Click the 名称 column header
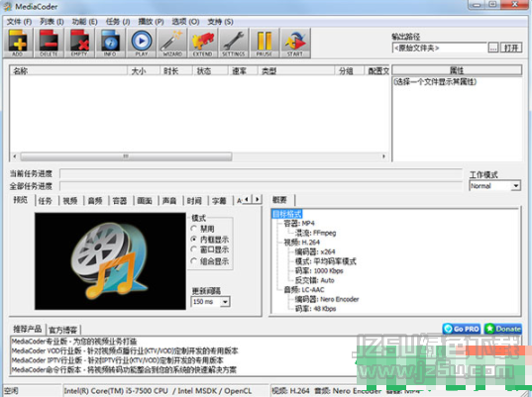532x397 pixels. (x=69, y=70)
